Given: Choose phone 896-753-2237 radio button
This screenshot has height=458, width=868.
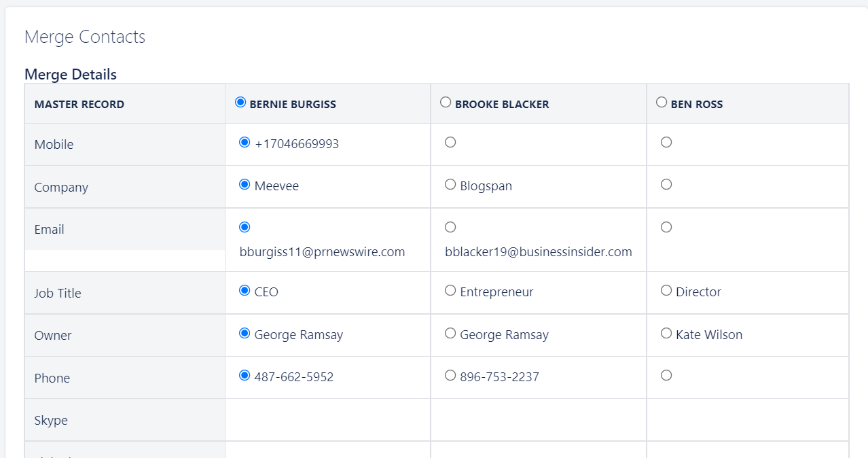Looking at the screenshot, I should tap(450, 375).
